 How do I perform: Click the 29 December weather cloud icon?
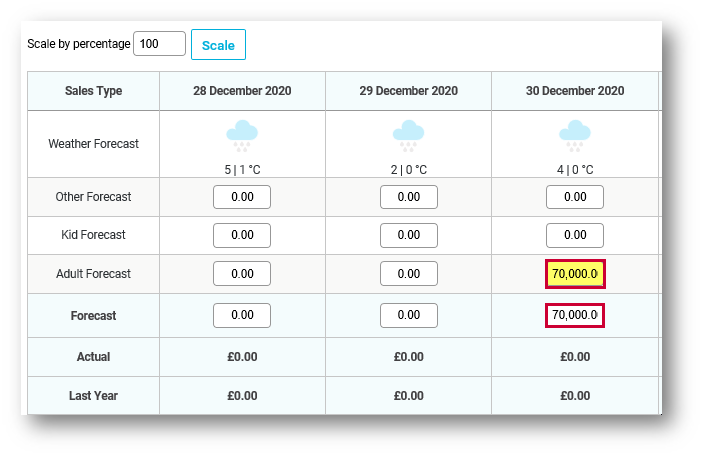coord(408,136)
